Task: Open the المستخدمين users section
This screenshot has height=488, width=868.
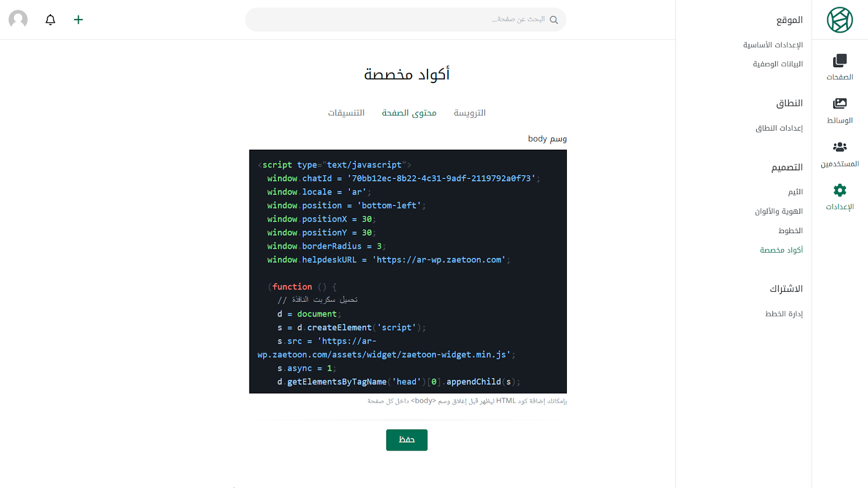Action: tap(840, 154)
